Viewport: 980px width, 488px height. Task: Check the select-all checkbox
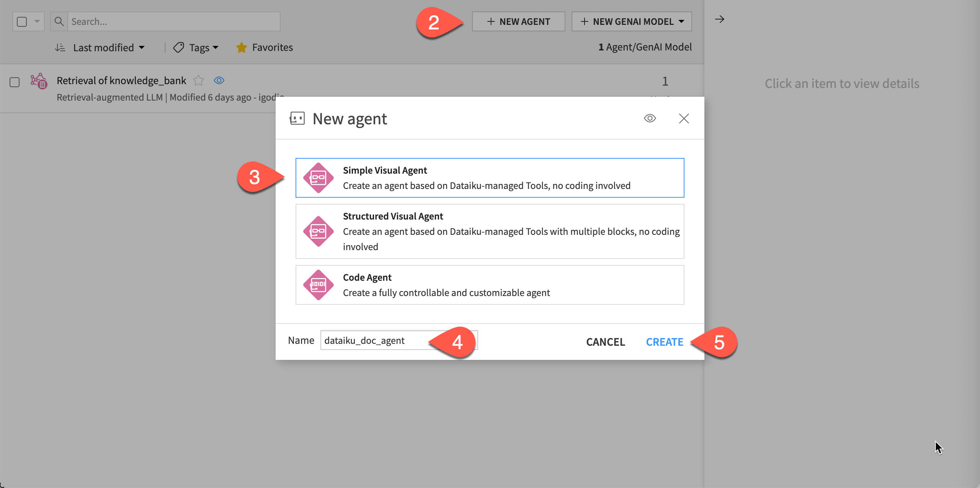coord(21,21)
